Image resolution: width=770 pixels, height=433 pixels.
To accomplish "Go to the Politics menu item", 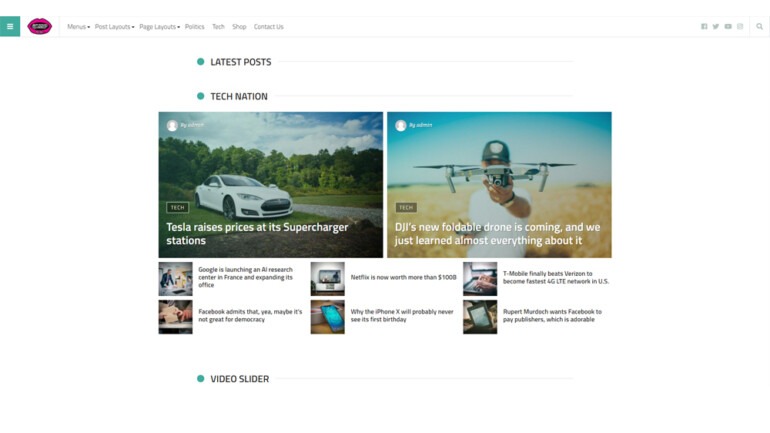I will tap(194, 27).
